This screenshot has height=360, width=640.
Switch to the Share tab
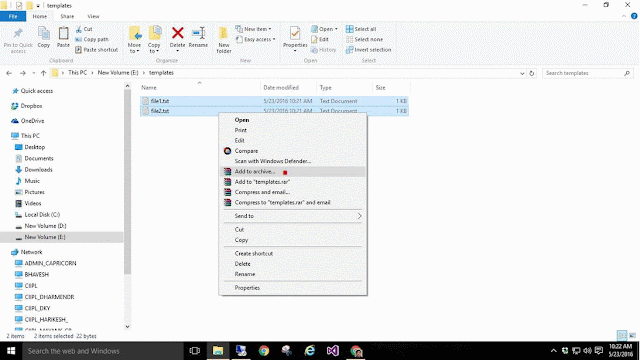tap(67, 16)
